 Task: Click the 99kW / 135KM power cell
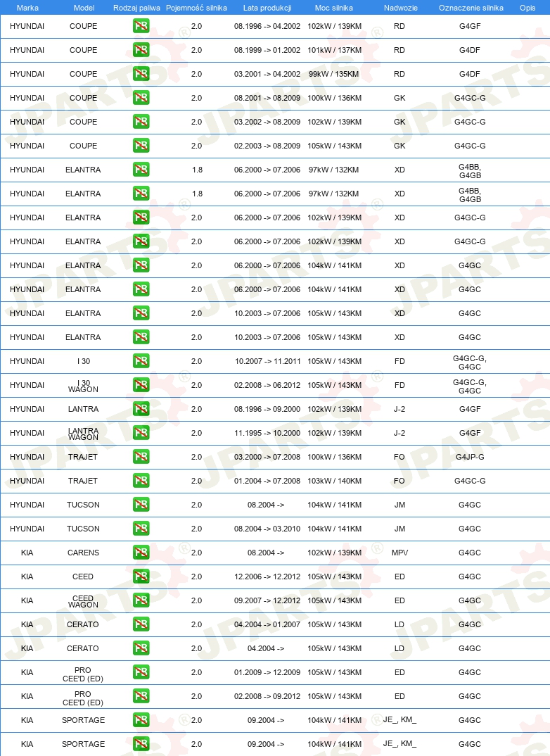[334, 74]
